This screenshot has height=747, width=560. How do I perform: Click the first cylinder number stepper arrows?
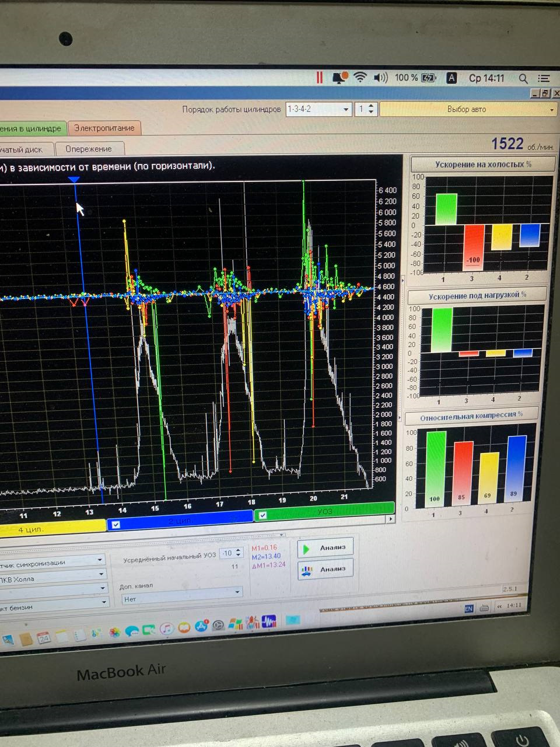(x=372, y=109)
